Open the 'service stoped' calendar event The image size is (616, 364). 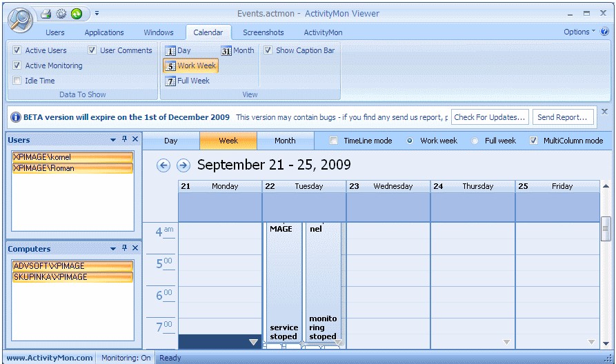pyautogui.click(x=284, y=283)
